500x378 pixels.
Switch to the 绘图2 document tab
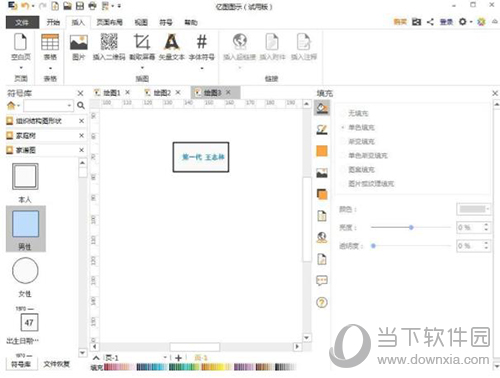[162, 93]
